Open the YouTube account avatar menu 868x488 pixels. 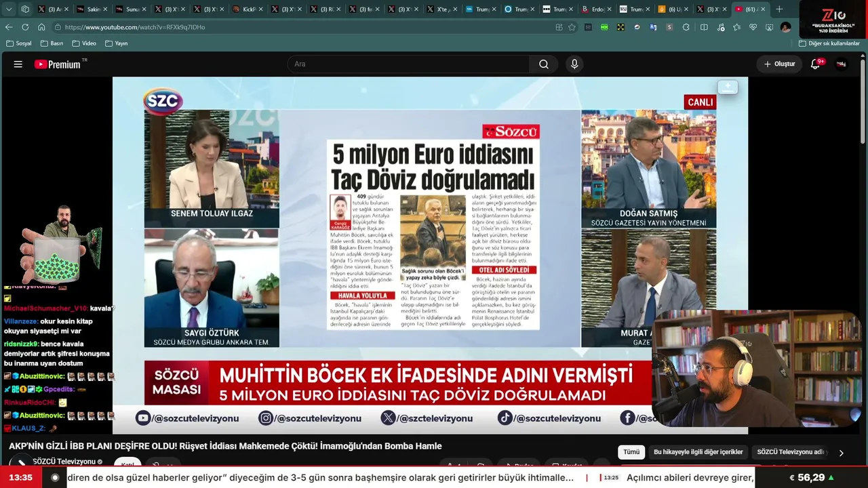[842, 64]
